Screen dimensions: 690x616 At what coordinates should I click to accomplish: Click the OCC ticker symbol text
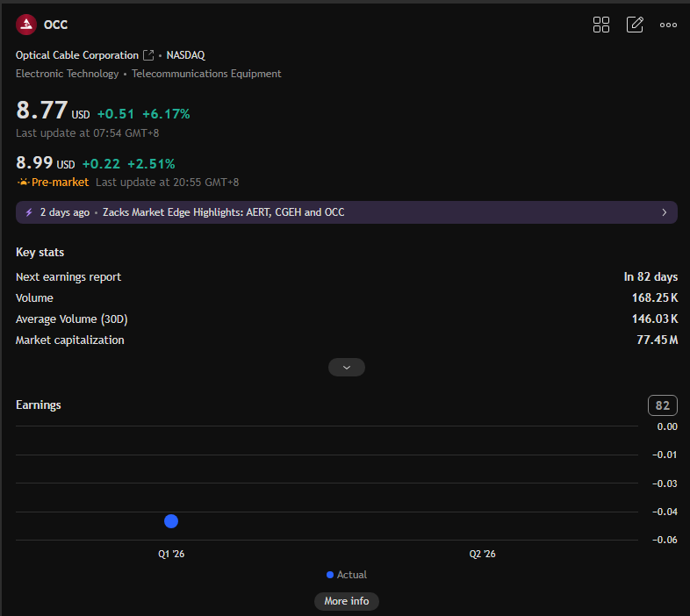tap(55, 25)
